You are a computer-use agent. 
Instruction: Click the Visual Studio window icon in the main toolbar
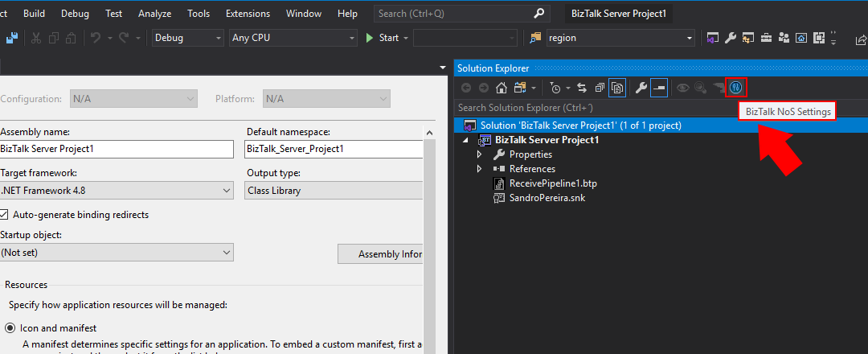coord(713,39)
